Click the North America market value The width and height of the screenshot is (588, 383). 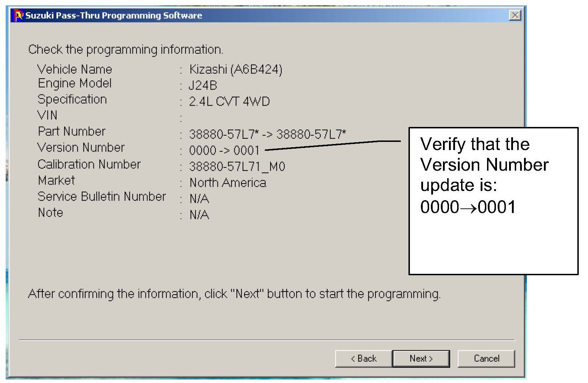point(228,183)
